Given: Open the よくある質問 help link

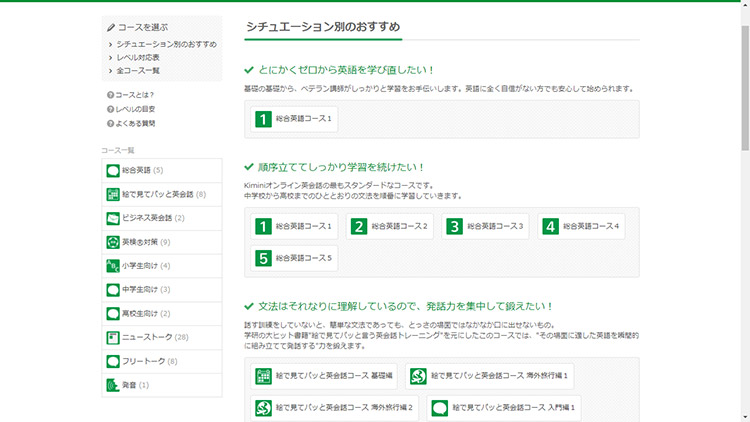Looking at the screenshot, I should coord(135,123).
